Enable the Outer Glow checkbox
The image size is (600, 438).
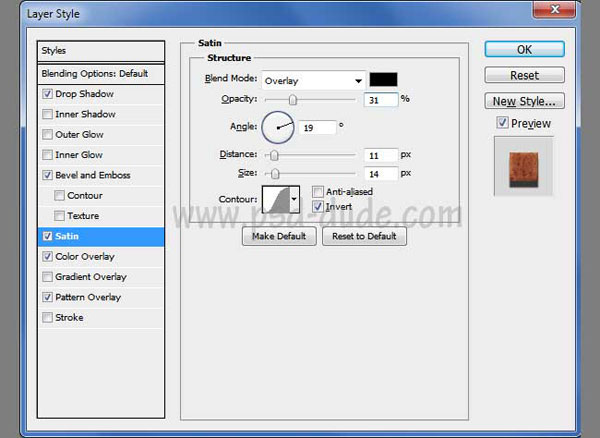tap(47, 134)
